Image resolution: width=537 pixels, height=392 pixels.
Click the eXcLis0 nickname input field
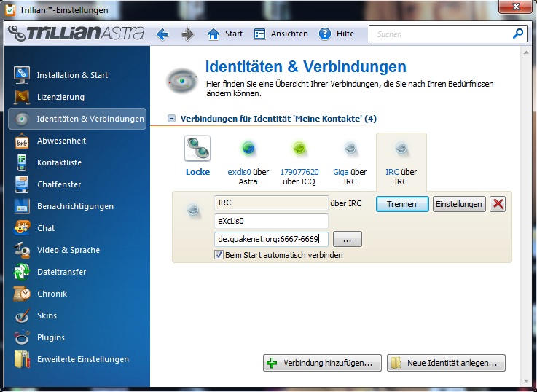point(271,221)
